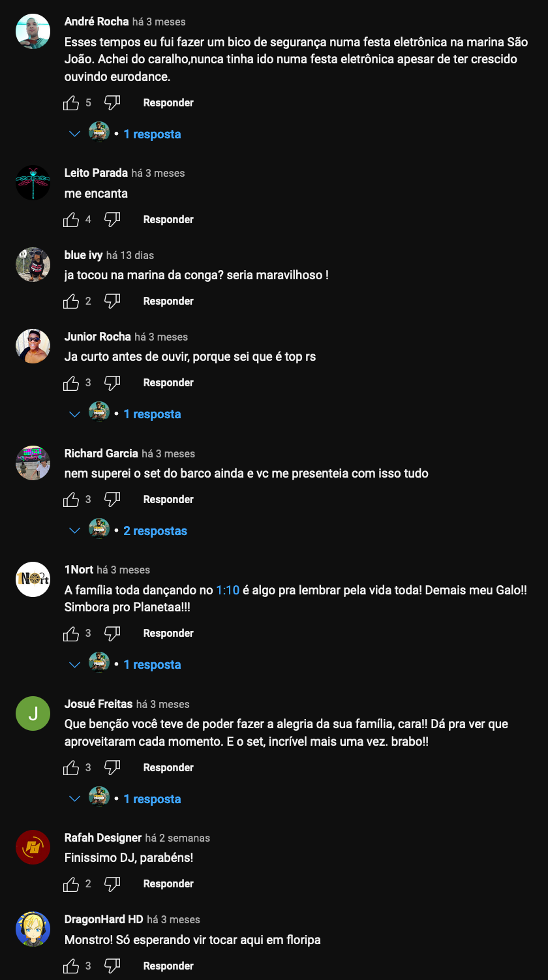Like André Rocha's comment
The width and height of the screenshot is (548, 980).
click(71, 103)
